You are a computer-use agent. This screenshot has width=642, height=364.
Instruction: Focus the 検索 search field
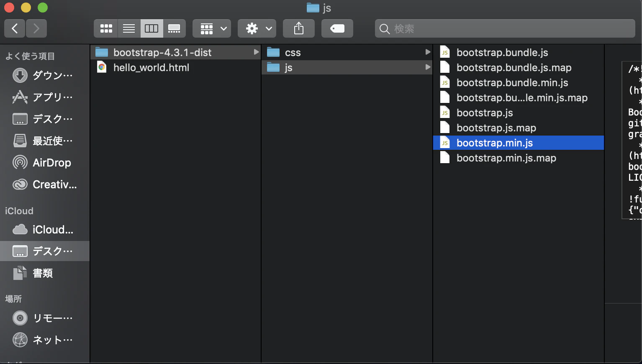(x=505, y=28)
